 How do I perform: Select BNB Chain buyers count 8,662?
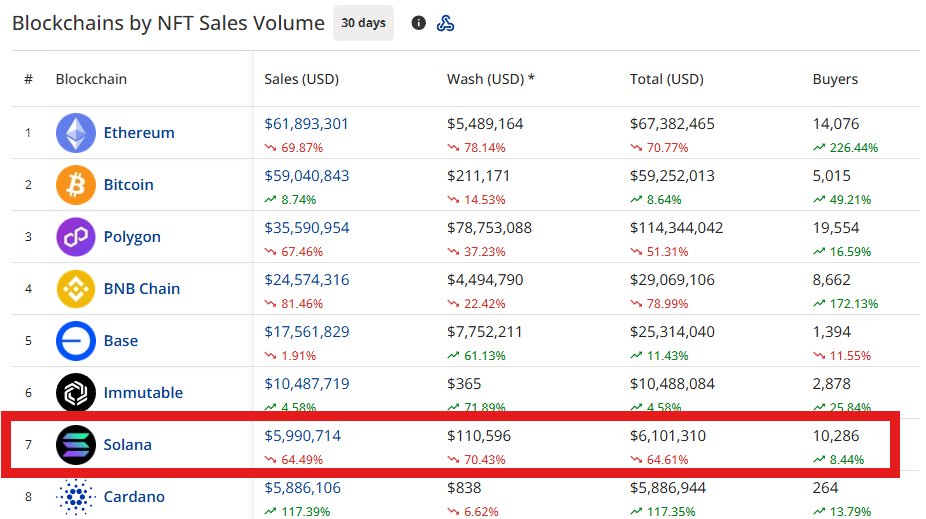(x=832, y=280)
